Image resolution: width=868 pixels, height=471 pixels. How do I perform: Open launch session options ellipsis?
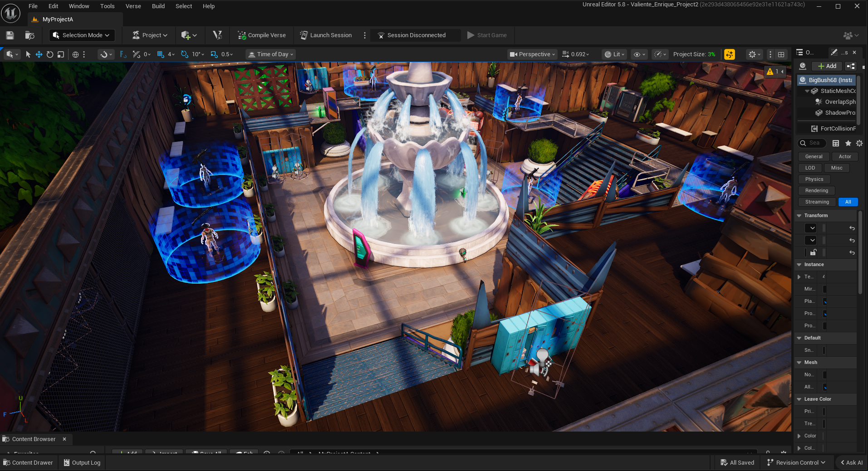coord(365,35)
